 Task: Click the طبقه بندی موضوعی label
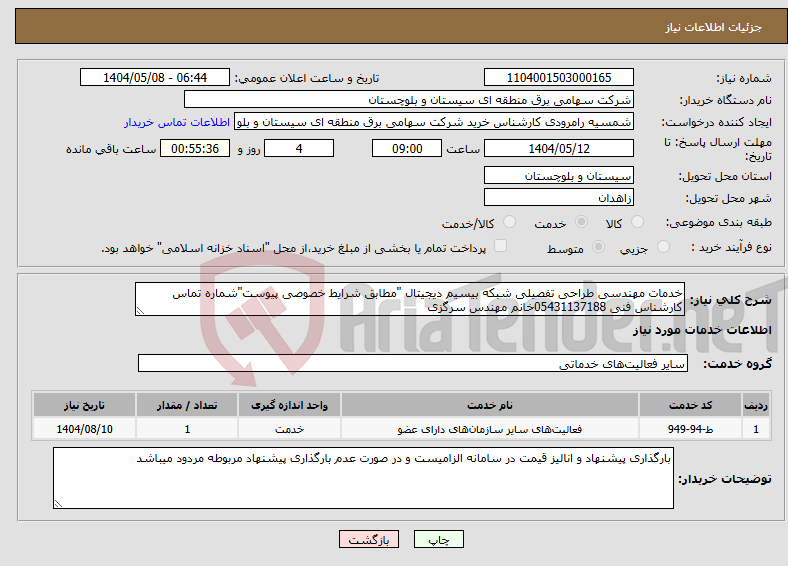[719, 222]
